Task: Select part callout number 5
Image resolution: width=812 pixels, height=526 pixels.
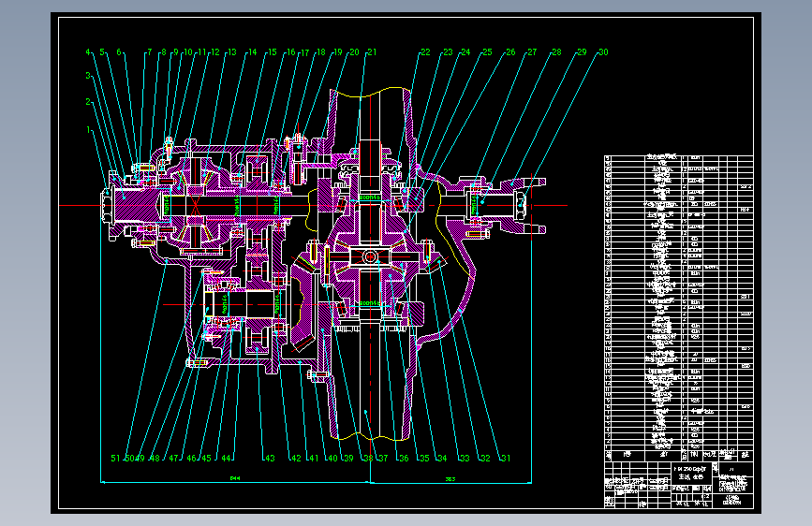Action: [102, 52]
